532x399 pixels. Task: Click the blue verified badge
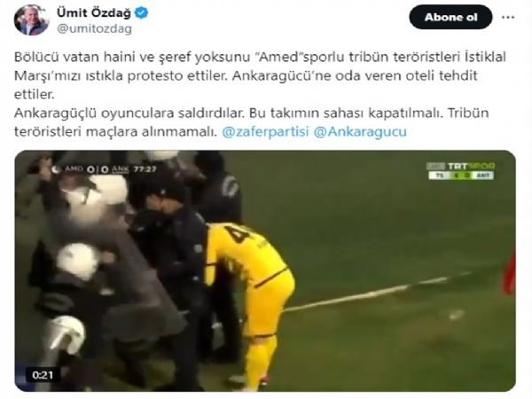(141, 13)
